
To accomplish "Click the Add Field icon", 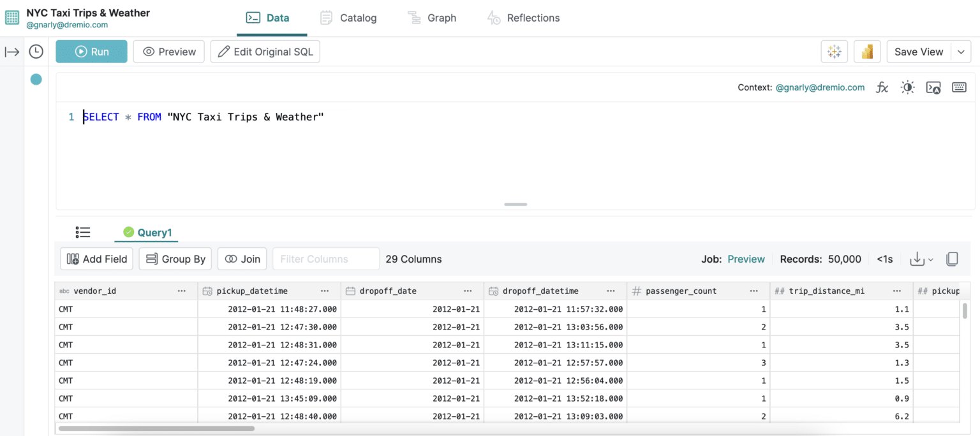I will pos(78,259).
